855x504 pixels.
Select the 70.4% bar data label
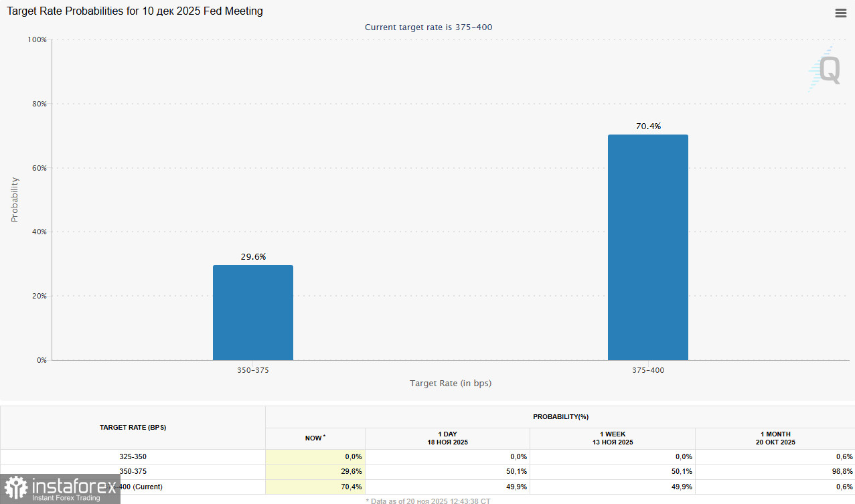[648, 126]
